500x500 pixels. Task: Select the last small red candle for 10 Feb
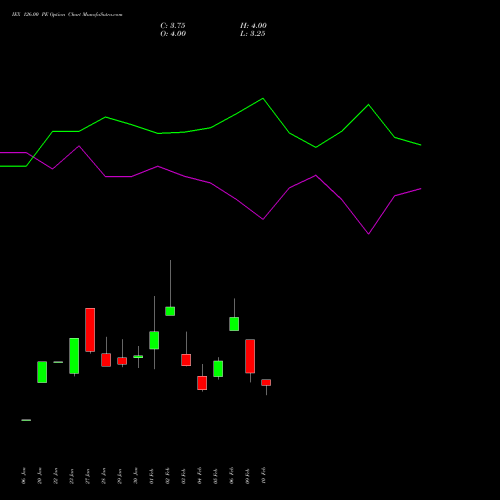pyautogui.click(x=266, y=382)
